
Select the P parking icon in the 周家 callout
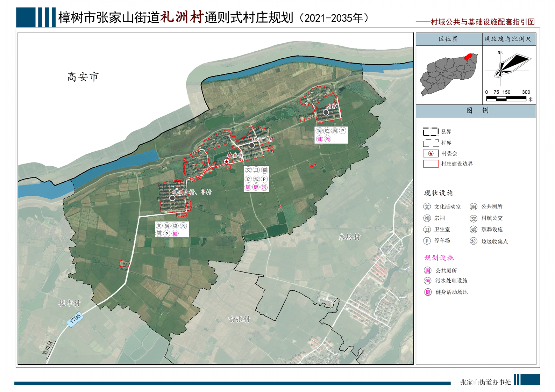point(343,131)
